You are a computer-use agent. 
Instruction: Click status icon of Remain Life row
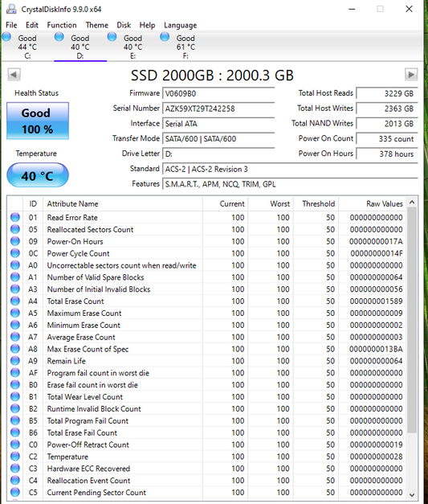coord(15,361)
